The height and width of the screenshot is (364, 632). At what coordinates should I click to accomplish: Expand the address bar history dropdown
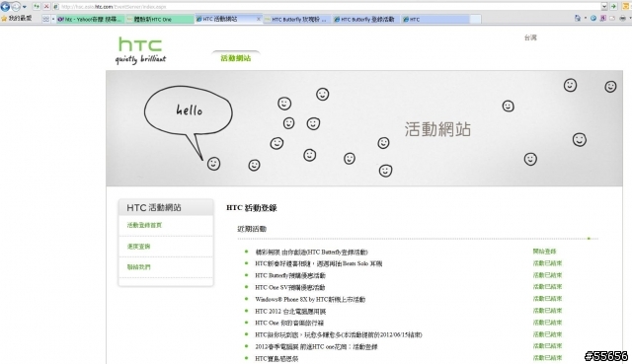point(604,7)
